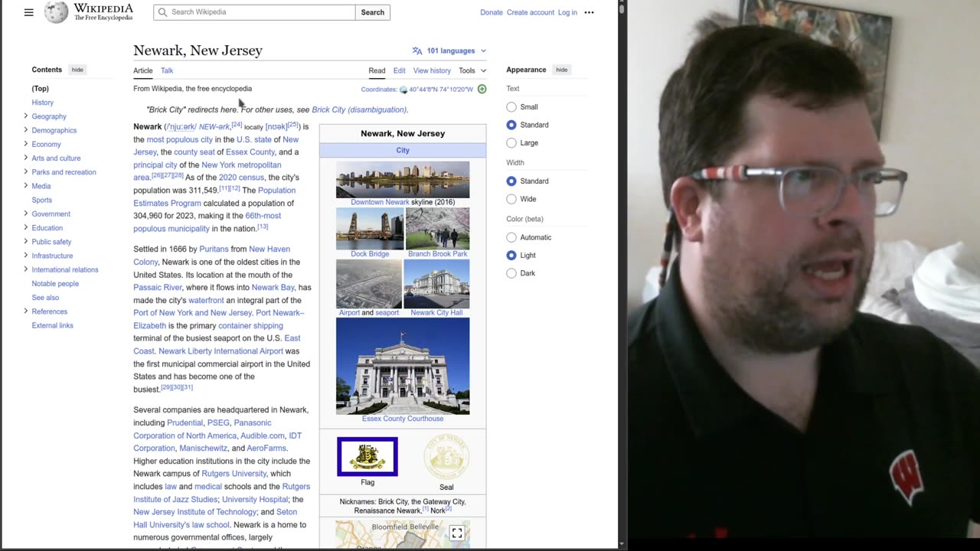Screen dimensions: 980x551
Task: Open the Dock Bridge photo
Action: [370, 228]
